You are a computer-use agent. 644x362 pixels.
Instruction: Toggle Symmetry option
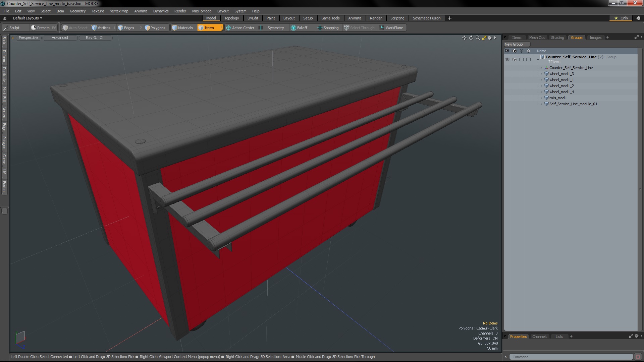coord(273,28)
